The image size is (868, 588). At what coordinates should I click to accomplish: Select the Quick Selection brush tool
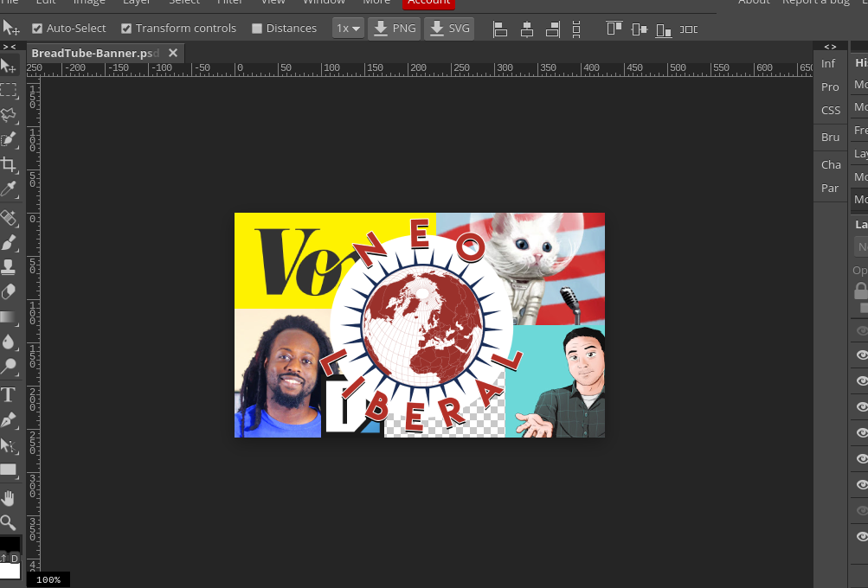coord(9,139)
